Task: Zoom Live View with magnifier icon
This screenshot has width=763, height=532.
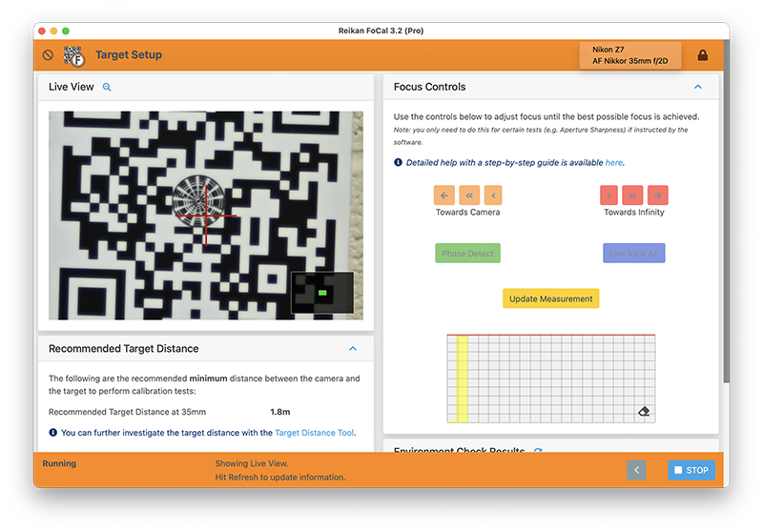Action: coord(107,87)
